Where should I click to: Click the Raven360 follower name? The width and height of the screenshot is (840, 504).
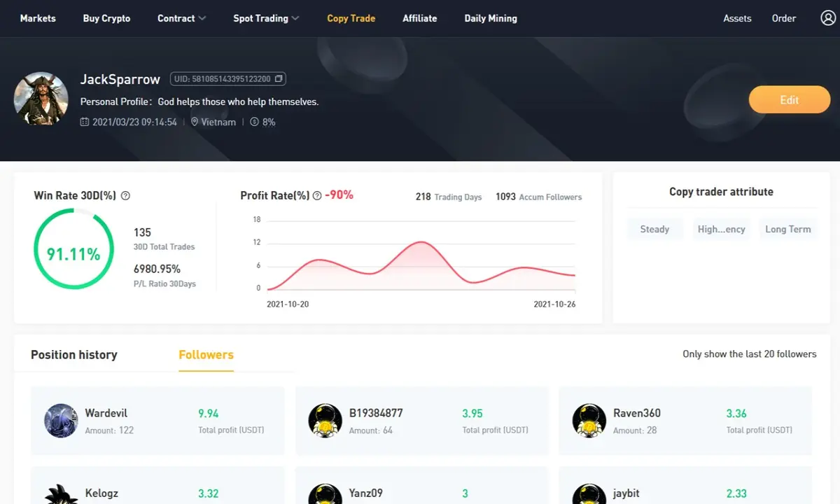click(x=637, y=413)
